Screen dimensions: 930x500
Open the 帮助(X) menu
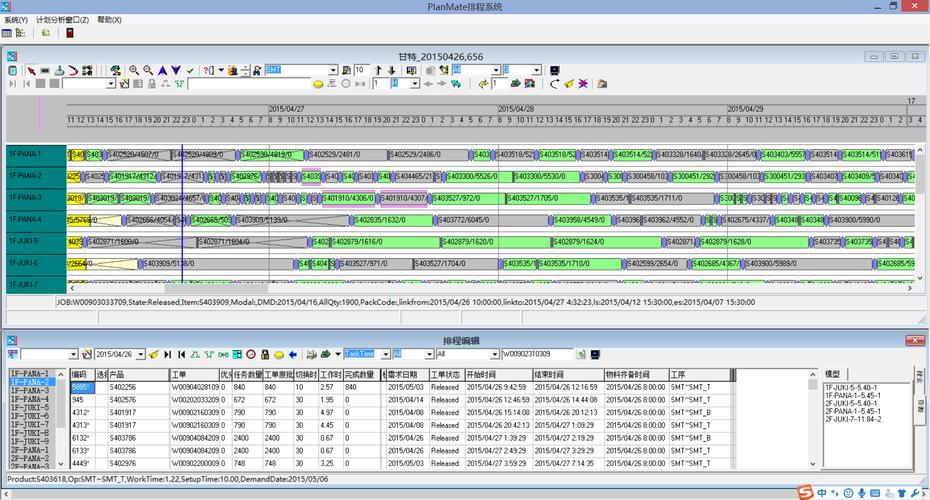109,20
